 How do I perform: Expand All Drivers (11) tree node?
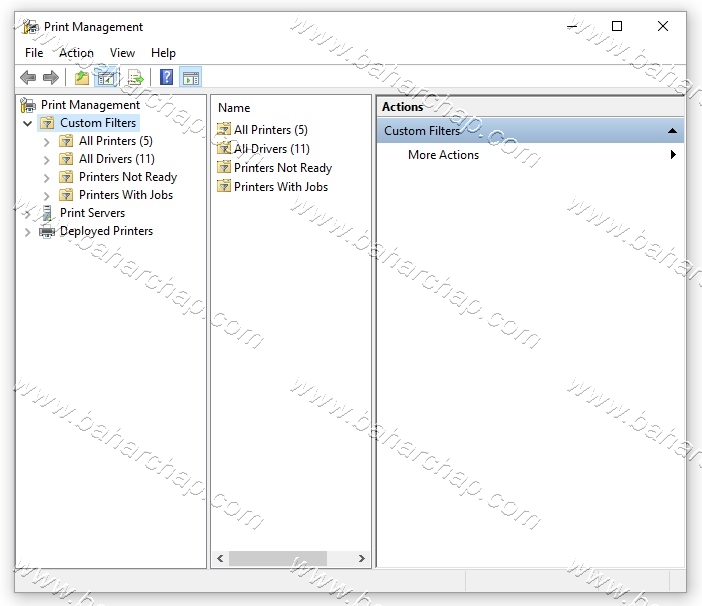tap(47, 160)
